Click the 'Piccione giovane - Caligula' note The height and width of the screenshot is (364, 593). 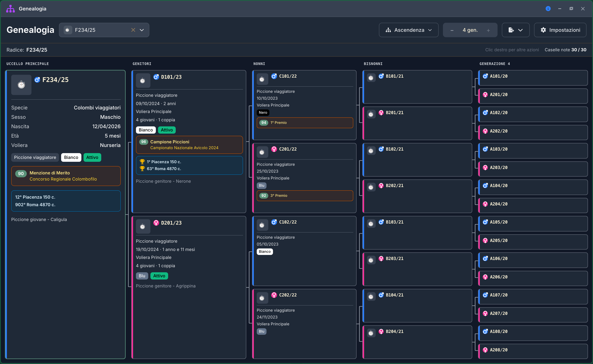39,219
